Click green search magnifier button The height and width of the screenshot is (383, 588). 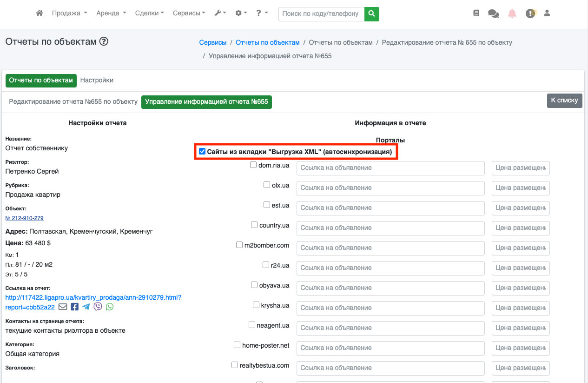[x=371, y=14]
